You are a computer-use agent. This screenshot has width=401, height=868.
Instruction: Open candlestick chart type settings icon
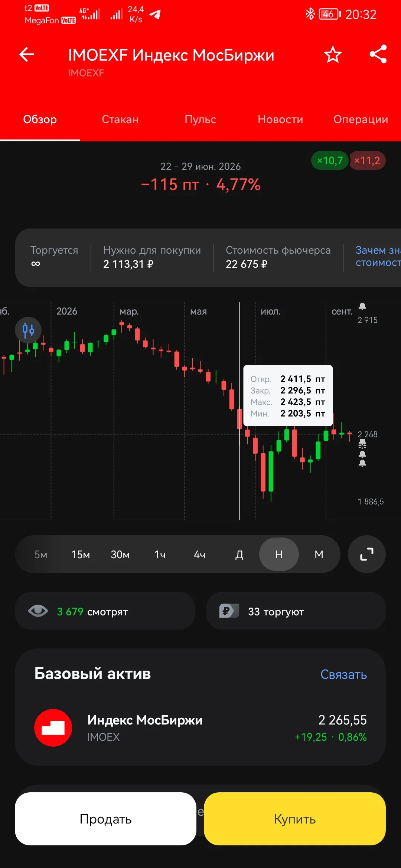28,330
